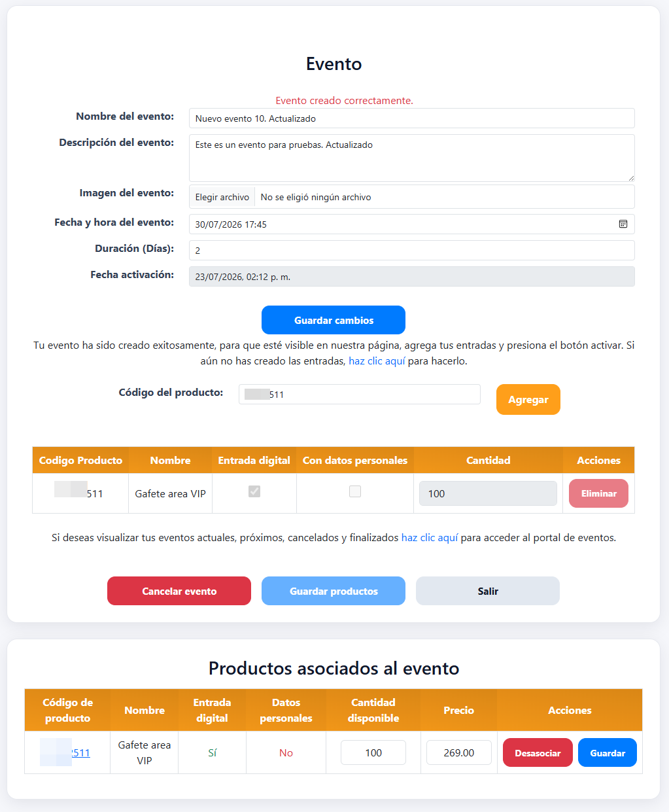Screen dimensions: 669x812
Task: Follow the haz clic aquí link for entradas
Action: [x=377, y=361]
